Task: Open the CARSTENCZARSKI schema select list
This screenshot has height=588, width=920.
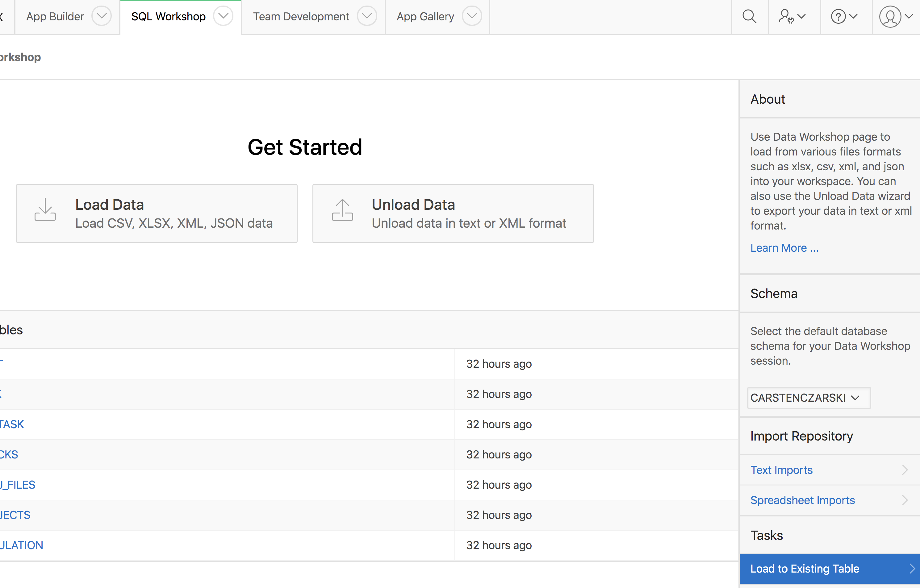Action: [x=809, y=398]
